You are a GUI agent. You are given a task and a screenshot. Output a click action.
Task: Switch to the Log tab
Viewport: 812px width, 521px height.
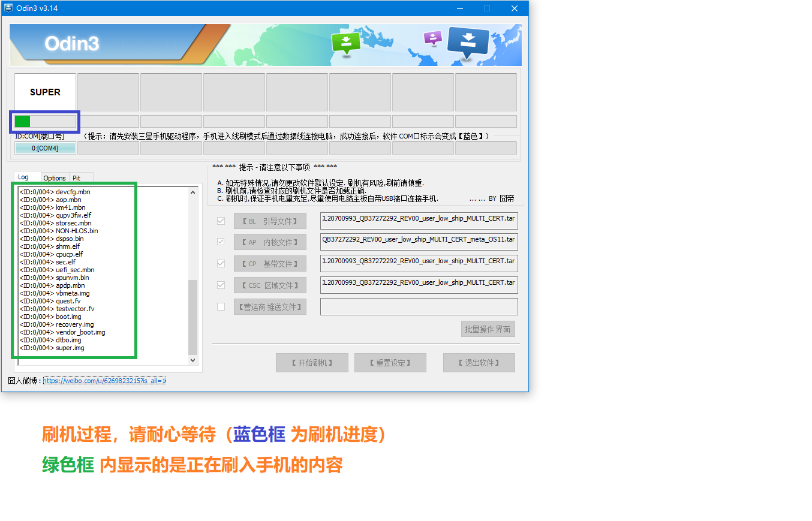(x=27, y=177)
